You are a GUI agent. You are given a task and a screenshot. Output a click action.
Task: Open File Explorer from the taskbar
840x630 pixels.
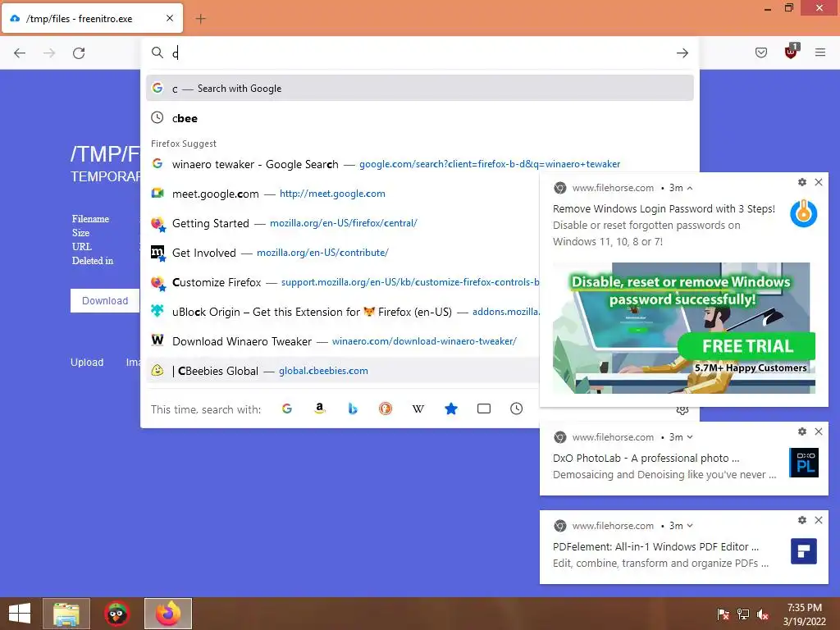[x=66, y=614]
